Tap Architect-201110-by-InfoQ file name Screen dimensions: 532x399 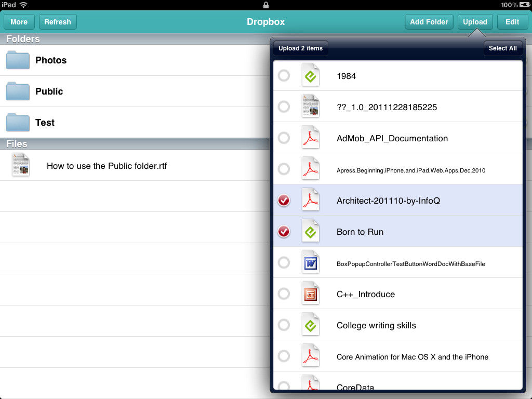[x=388, y=201]
